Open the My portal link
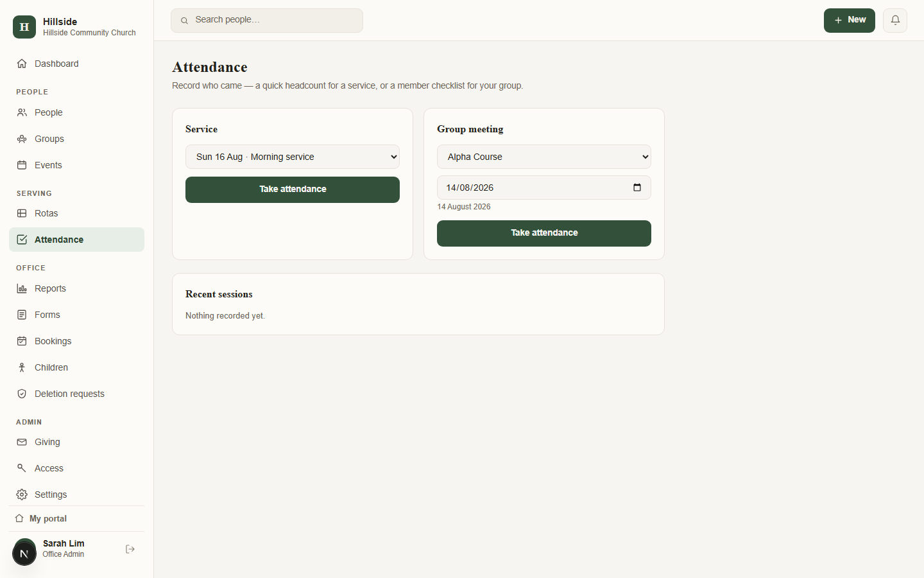The height and width of the screenshot is (578, 924). [76, 518]
